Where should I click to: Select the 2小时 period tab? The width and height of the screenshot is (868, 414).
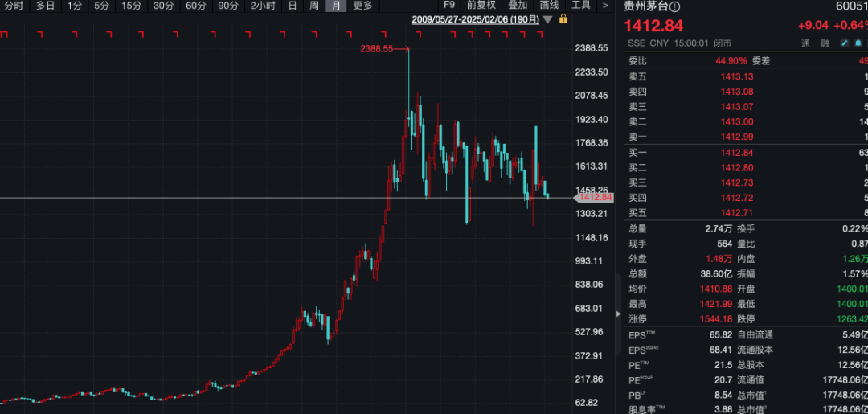[263, 6]
